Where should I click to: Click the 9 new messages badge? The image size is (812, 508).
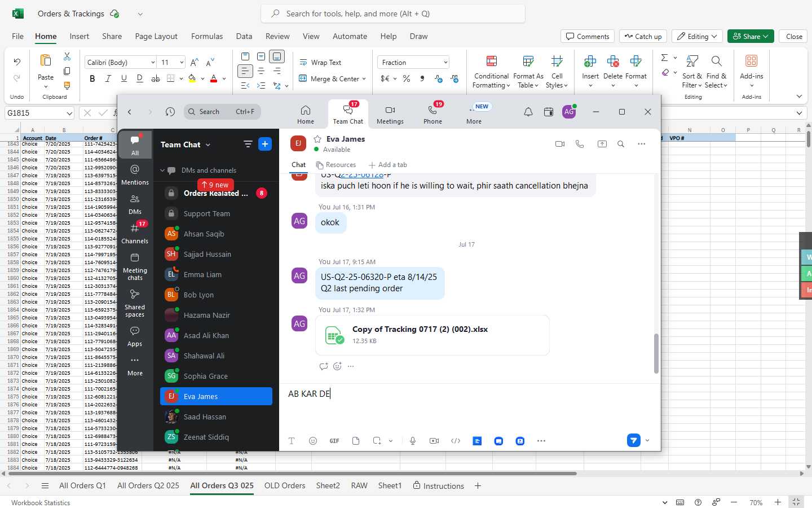point(216,185)
